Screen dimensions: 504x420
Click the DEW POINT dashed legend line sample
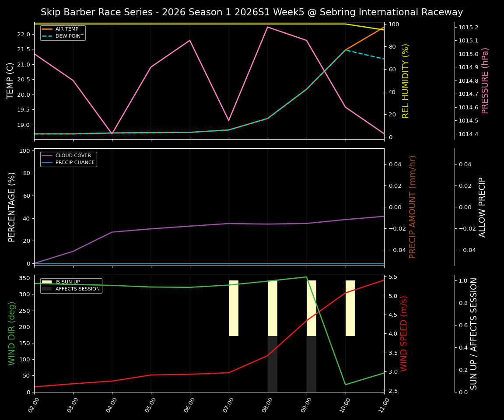pyautogui.click(x=46, y=36)
